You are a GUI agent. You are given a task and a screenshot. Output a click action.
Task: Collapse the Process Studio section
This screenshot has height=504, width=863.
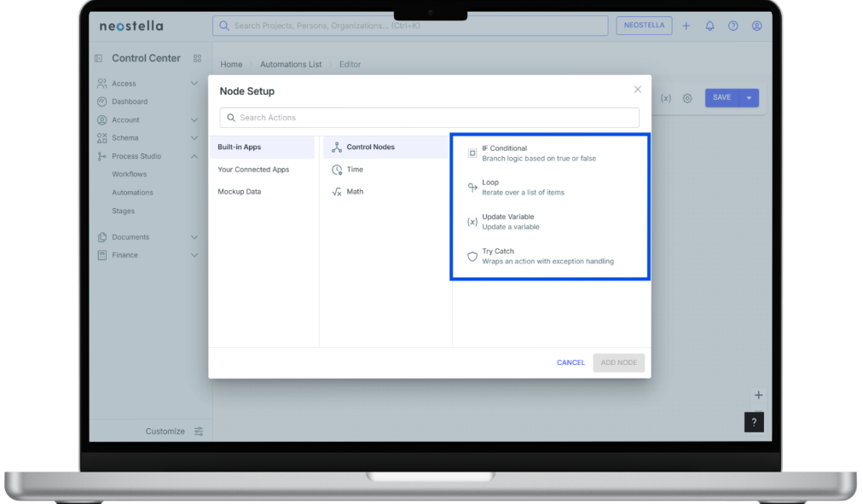tap(194, 156)
